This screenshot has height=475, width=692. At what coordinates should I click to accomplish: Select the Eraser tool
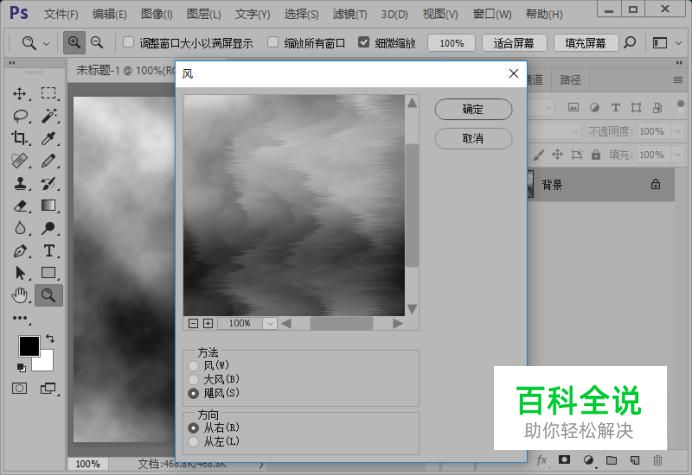click(20, 206)
